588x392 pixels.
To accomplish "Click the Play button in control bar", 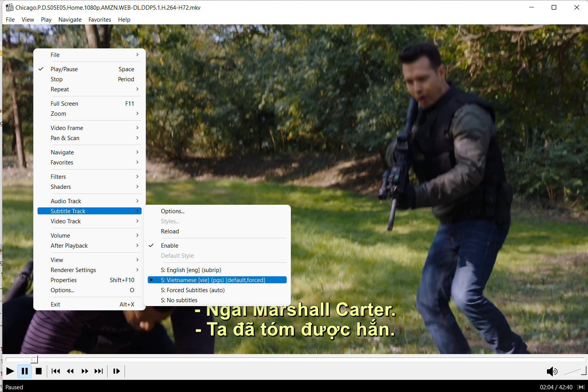I will [10, 371].
